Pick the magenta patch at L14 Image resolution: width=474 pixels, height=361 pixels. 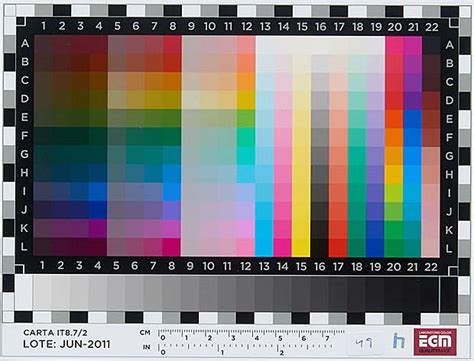283,248
